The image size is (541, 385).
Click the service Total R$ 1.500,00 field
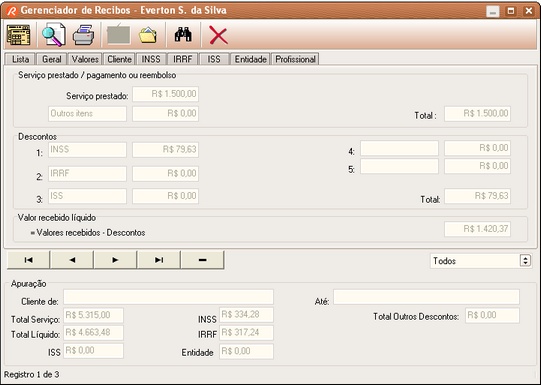pyautogui.click(x=478, y=113)
